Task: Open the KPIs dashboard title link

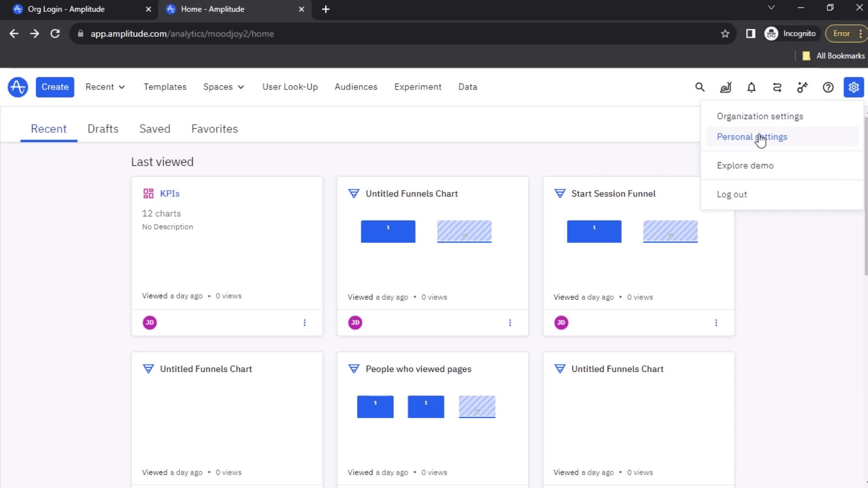Action: 170,194
